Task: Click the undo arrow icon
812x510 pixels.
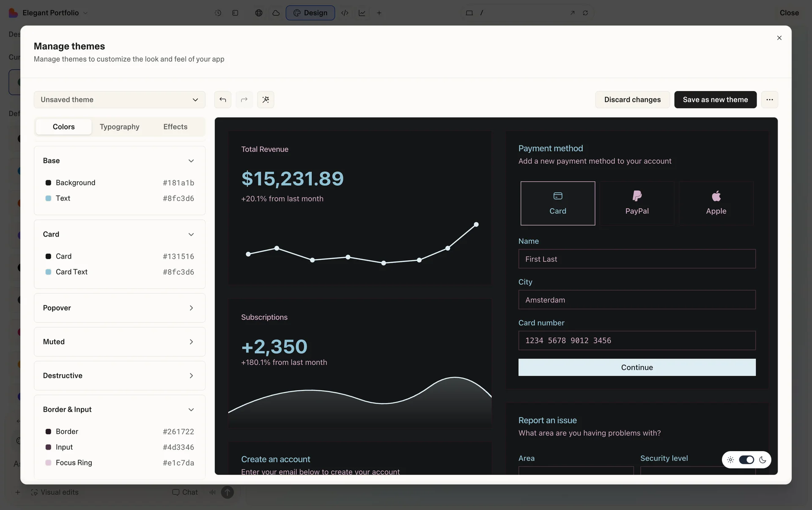Action: (x=222, y=99)
